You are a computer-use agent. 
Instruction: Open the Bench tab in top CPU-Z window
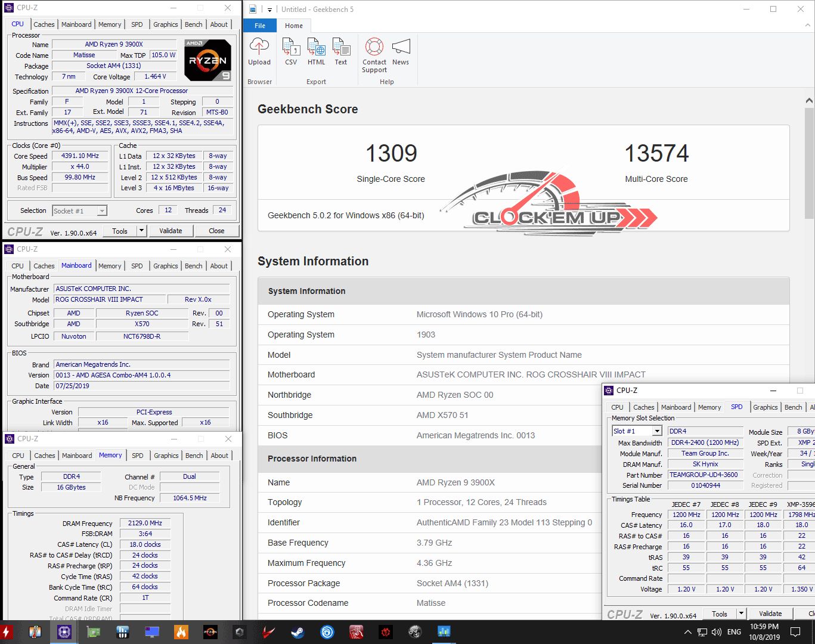pos(193,24)
